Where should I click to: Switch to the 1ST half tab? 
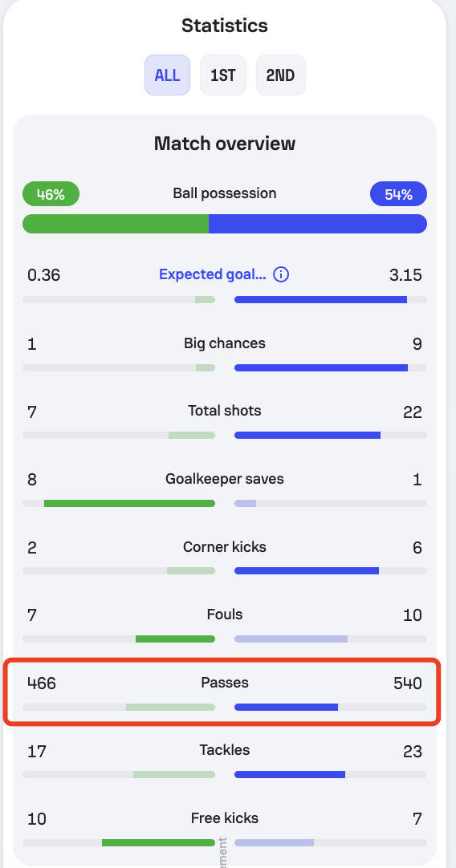click(x=223, y=75)
